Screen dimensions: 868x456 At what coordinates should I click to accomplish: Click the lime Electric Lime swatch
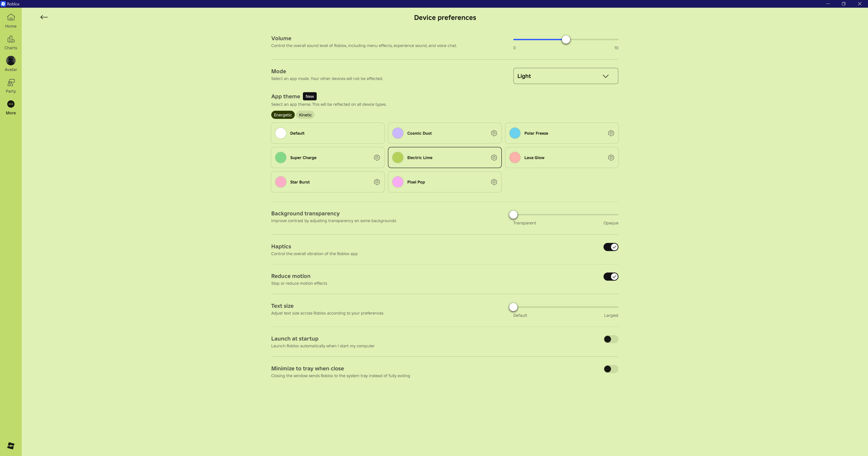click(x=398, y=158)
